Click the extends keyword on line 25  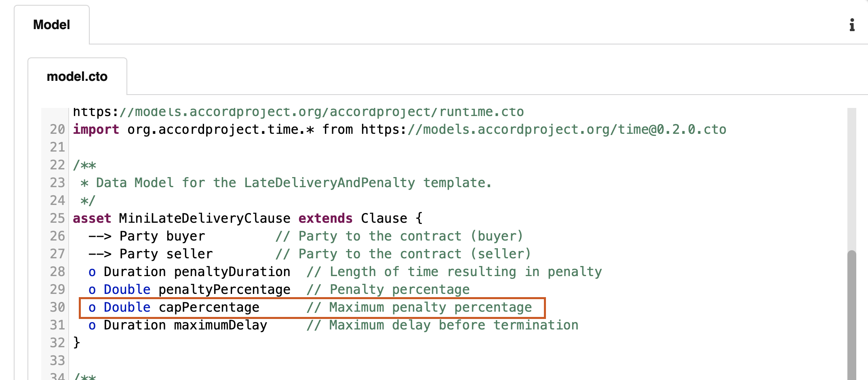coord(325,218)
